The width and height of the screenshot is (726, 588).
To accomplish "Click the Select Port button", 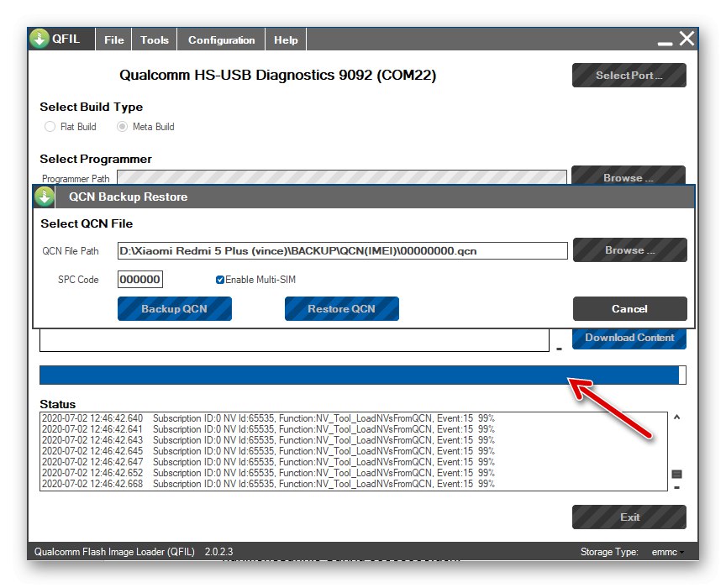I will pos(629,75).
